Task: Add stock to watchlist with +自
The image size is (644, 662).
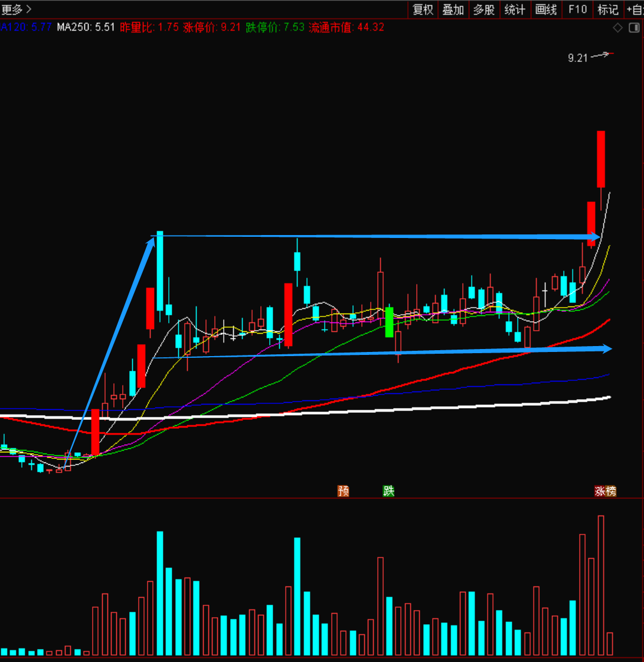Action: tap(635, 9)
